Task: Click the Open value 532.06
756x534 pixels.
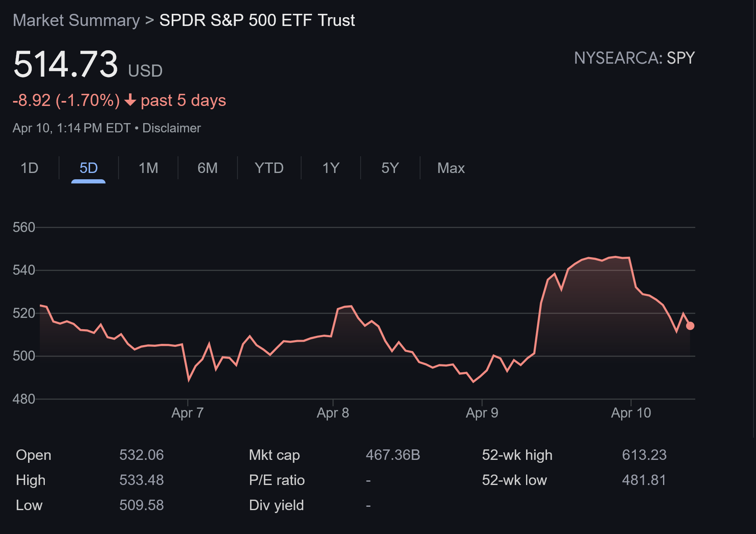Action: 142,455
